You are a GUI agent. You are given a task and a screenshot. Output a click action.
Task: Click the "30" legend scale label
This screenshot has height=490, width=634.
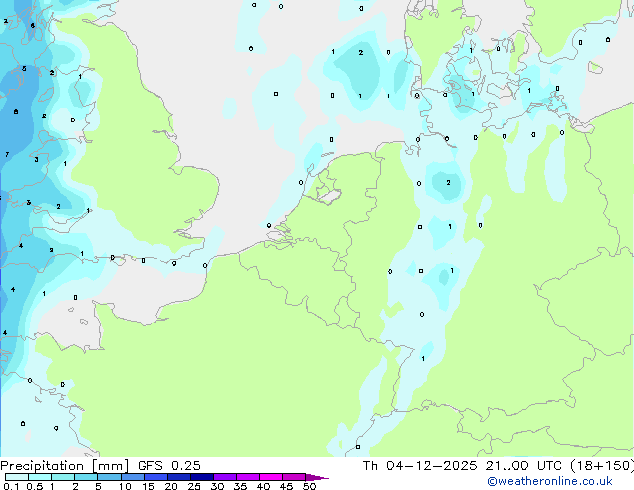coord(217,486)
